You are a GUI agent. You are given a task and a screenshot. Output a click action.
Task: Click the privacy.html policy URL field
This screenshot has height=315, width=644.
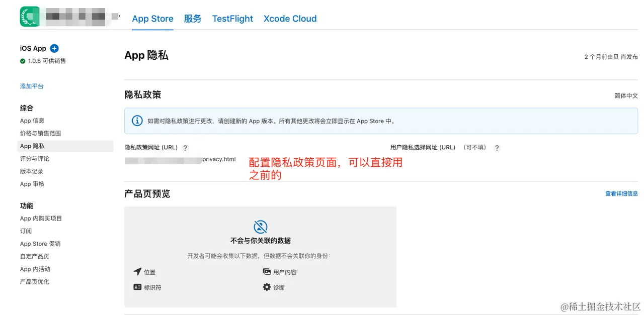coord(180,159)
